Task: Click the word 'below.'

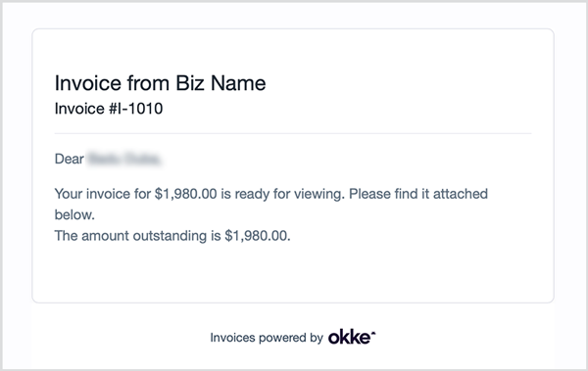Action: [x=74, y=214]
